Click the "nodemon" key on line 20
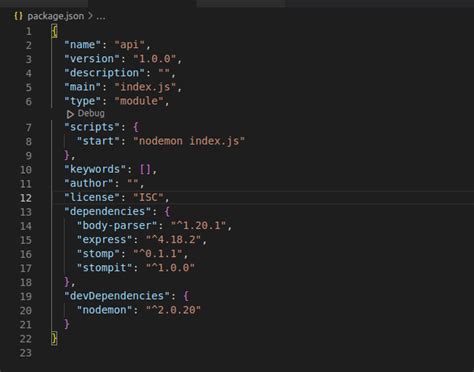 coord(104,310)
